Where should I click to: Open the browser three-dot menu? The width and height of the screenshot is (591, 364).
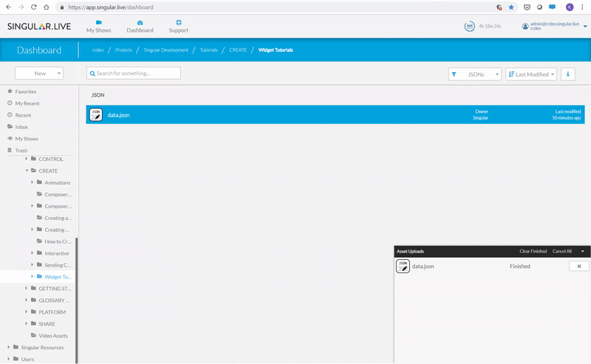582,7
